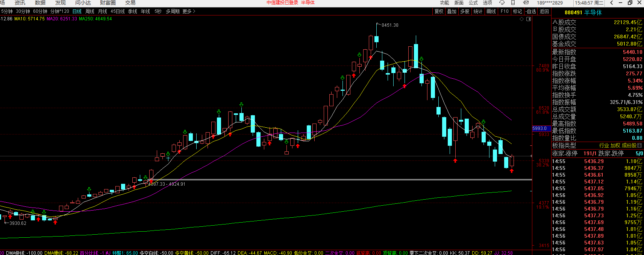Select the 日线 daily chart tab
This screenshot has width=644, height=255.
(x=77, y=11)
